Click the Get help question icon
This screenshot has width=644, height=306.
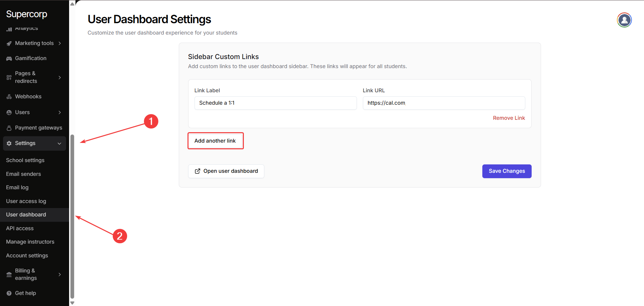pyautogui.click(x=9, y=293)
